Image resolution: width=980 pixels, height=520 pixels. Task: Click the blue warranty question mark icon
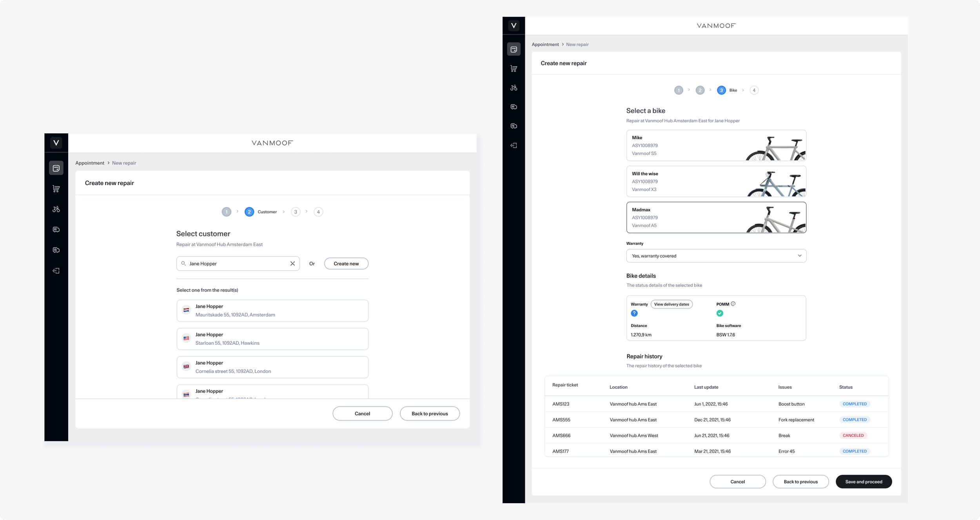[x=634, y=313]
